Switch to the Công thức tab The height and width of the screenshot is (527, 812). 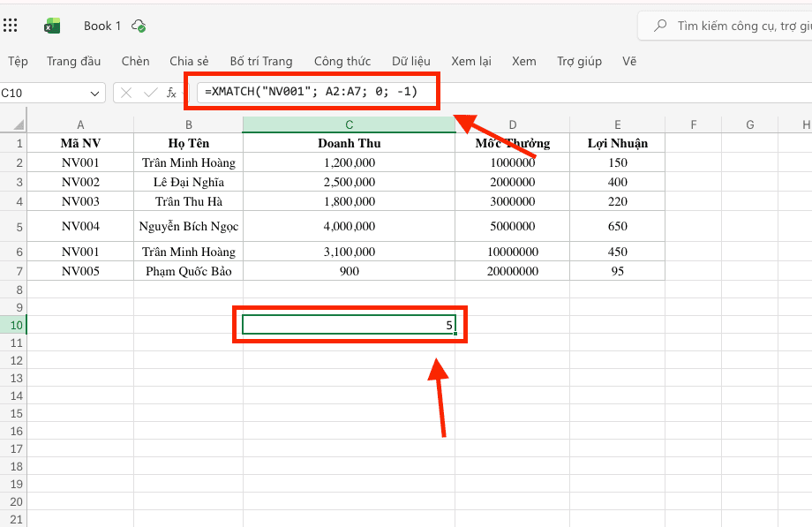point(342,61)
